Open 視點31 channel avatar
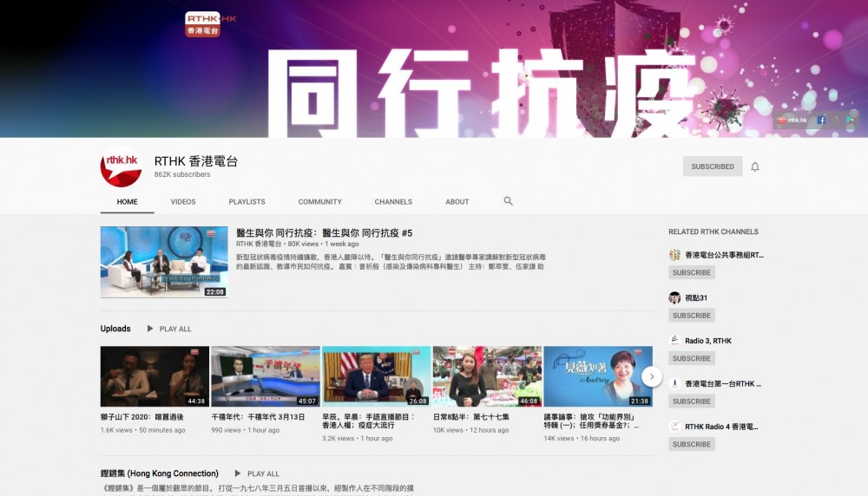This screenshot has width=868, height=496. pos(674,297)
